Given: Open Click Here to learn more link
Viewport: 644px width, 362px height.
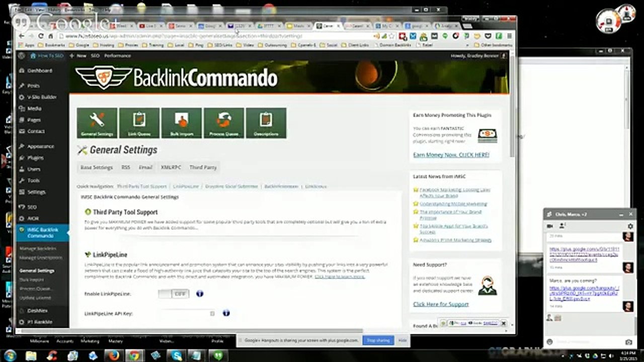Looking at the screenshot, I should click(340, 277).
